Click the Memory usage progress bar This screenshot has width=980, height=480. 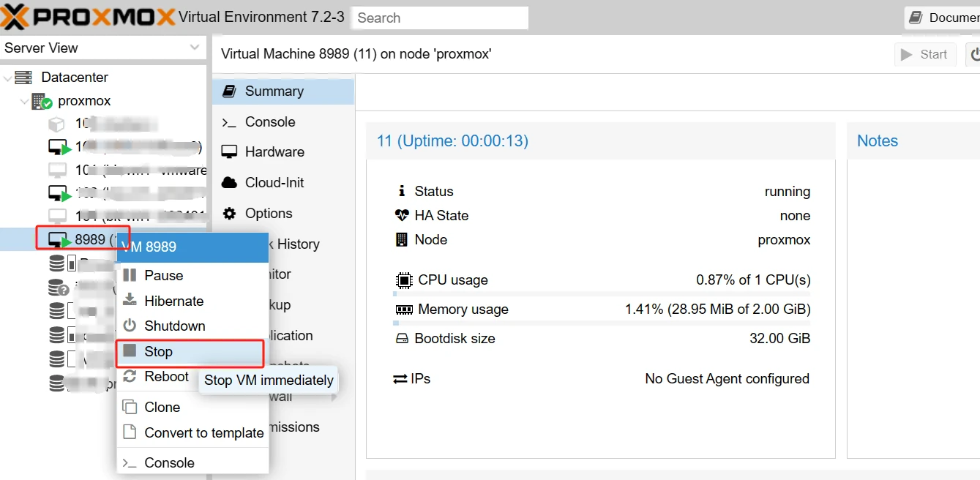pyautogui.click(x=602, y=323)
